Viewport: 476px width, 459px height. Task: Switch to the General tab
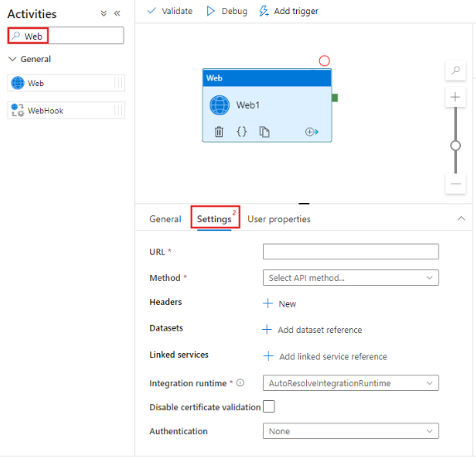165,219
